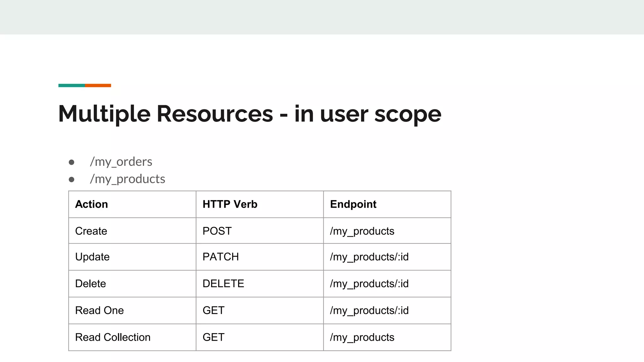Click the endpoint cell in the Delete row
Image resolution: width=644 pixels, height=362 pixels.
click(x=387, y=284)
